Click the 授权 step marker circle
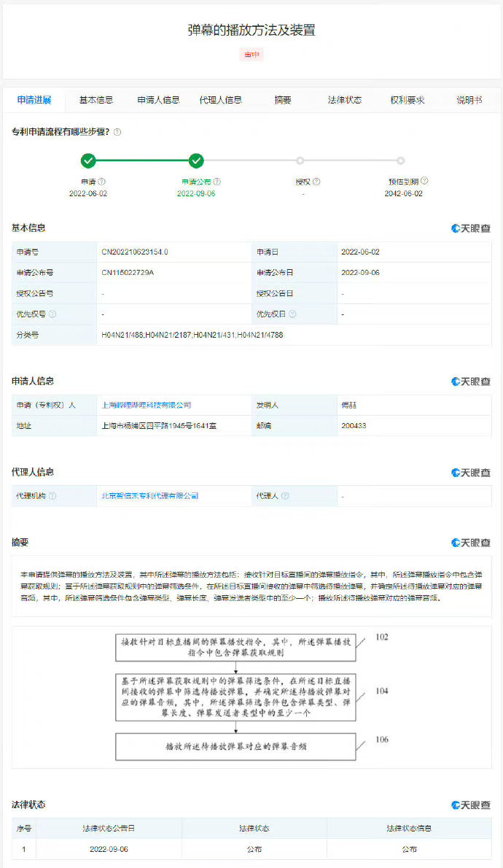The width and height of the screenshot is (503, 868). point(300,160)
